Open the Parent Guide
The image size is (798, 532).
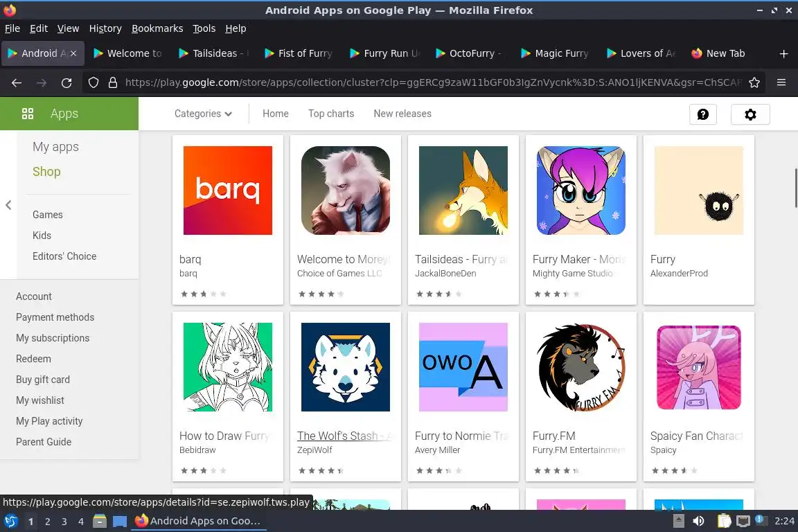43,442
